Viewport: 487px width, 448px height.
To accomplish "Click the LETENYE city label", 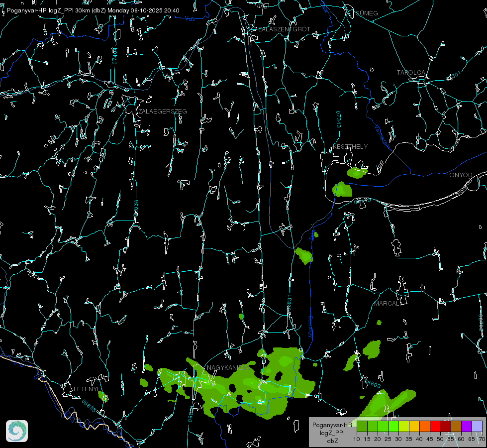I will [x=87, y=389].
